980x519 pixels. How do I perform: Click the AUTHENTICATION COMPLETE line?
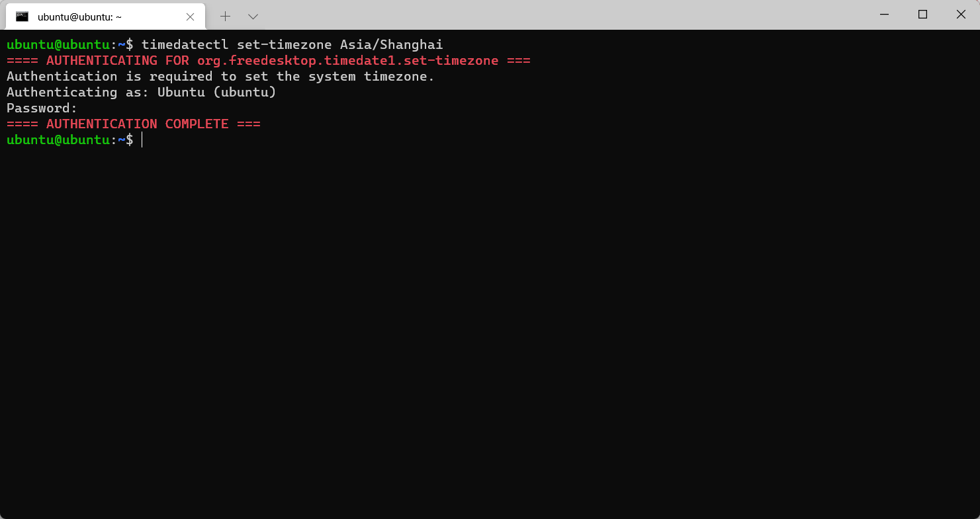click(x=133, y=124)
